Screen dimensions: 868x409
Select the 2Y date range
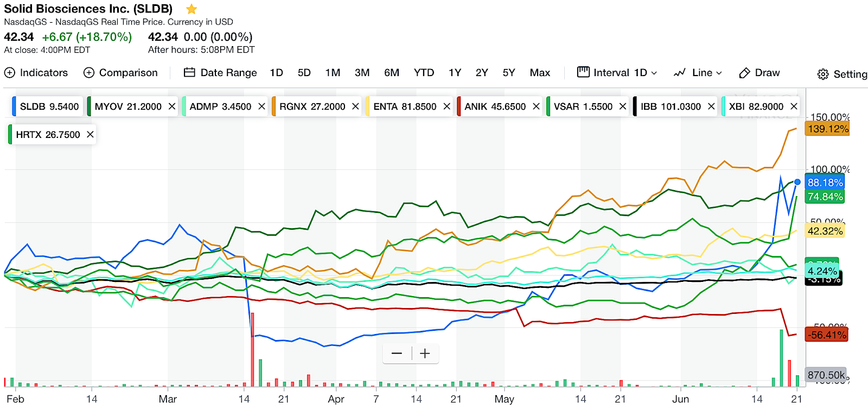[x=482, y=73]
